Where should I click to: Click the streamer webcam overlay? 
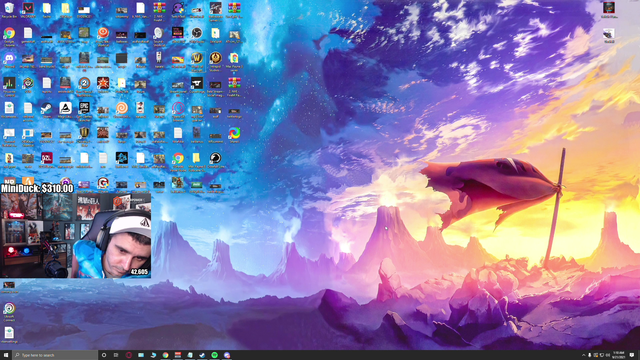click(x=76, y=236)
